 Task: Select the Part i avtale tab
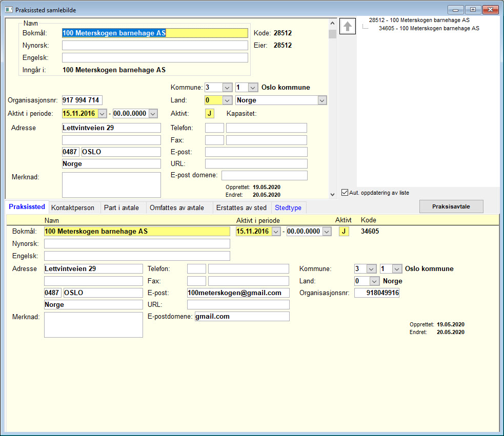[121, 207]
